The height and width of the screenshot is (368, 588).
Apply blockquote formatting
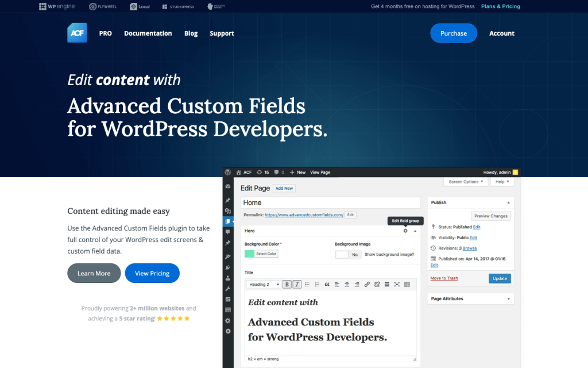[x=327, y=284]
